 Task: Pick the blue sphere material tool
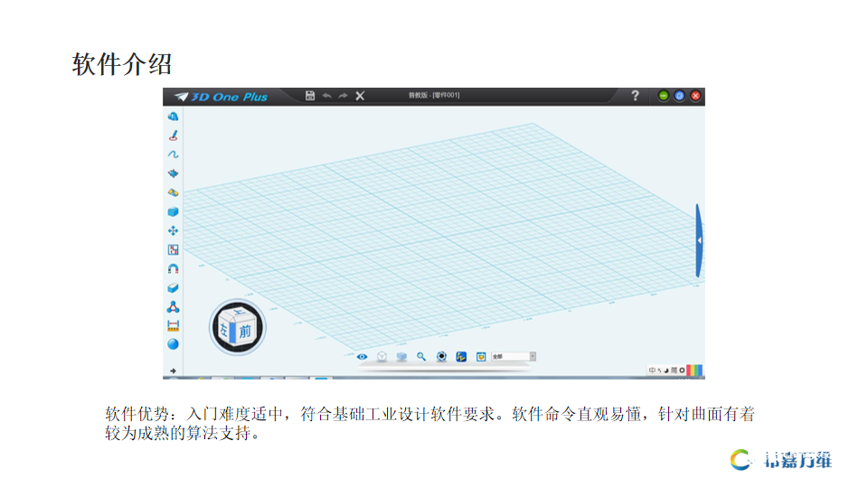pos(173,344)
